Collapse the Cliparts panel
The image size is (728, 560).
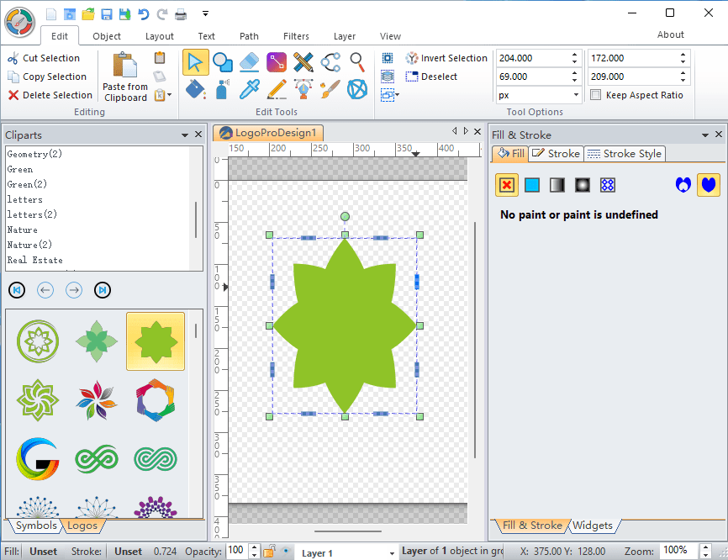click(184, 135)
